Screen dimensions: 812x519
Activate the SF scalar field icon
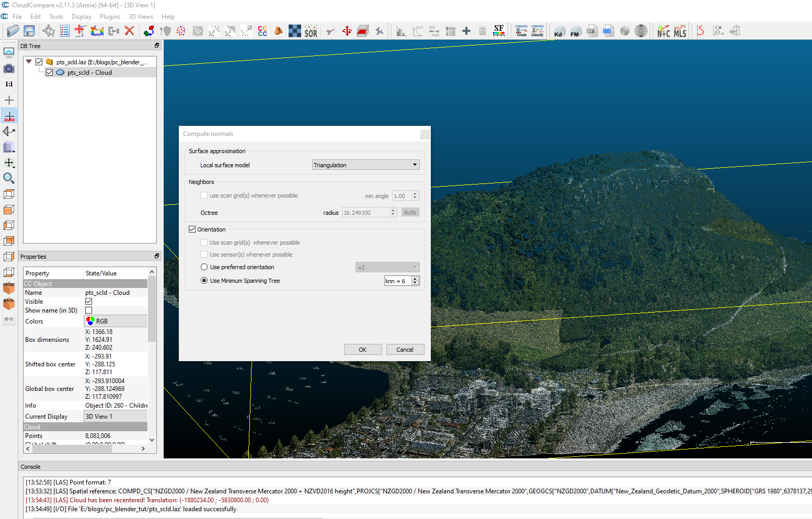[x=499, y=31]
